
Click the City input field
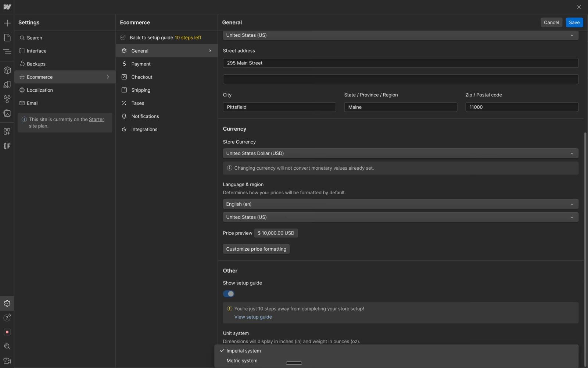pos(279,107)
